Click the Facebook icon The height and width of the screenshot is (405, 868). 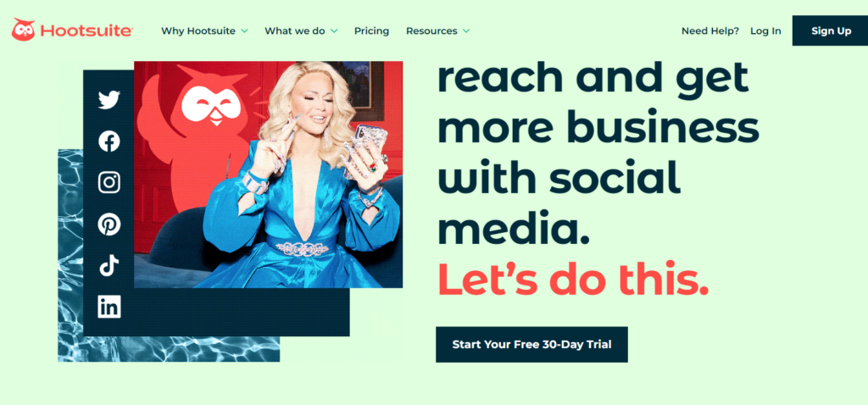click(x=109, y=141)
